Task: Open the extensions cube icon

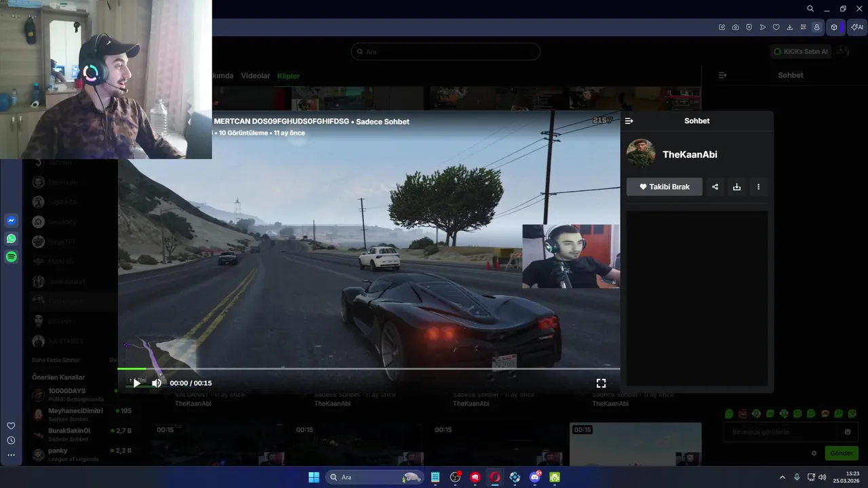Action: 834,27
